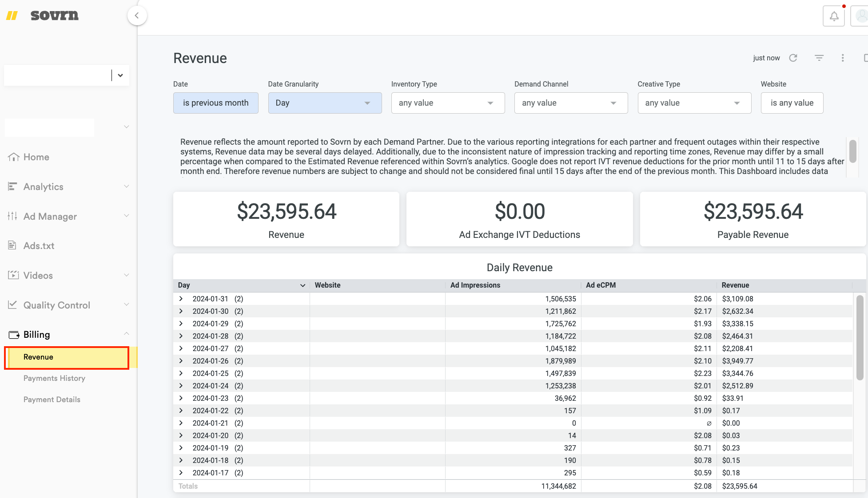Click the $3,949.77 revenue cell
The width and height of the screenshot is (868, 498).
pos(737,361)
